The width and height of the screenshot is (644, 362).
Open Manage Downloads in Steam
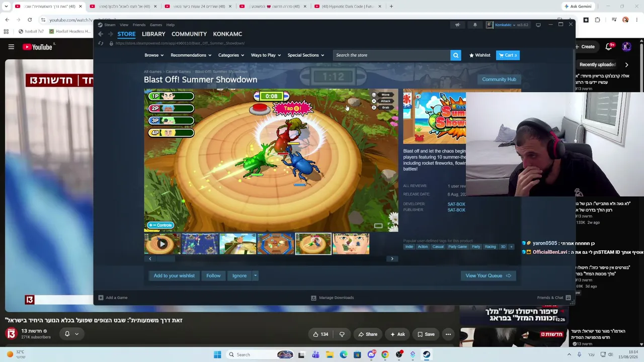click(x=333, y=298)
